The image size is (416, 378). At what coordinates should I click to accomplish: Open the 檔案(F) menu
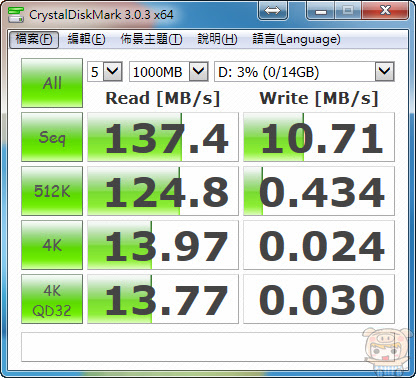[x=34, y=39]
